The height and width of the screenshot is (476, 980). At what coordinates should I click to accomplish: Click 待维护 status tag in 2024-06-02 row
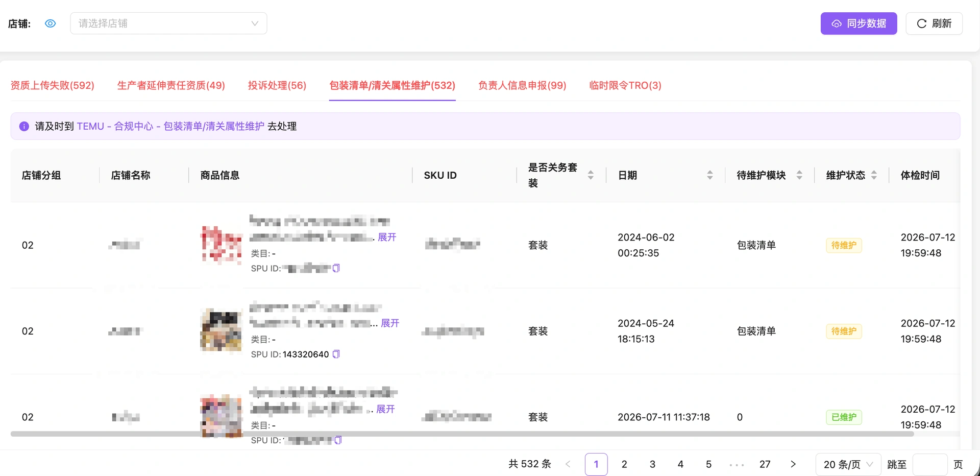pyautogui.click(x=844, y=245)
